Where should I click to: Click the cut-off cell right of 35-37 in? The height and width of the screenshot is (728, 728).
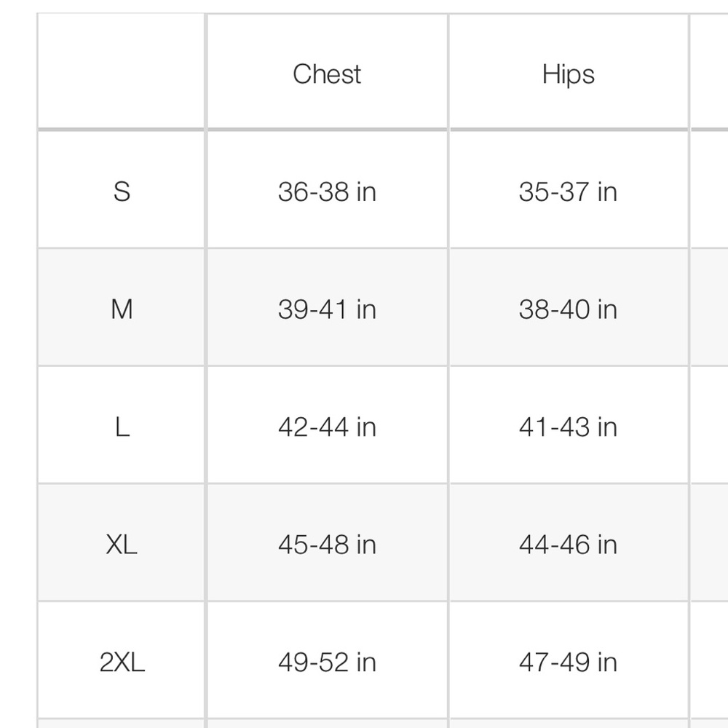coord(709,190)
